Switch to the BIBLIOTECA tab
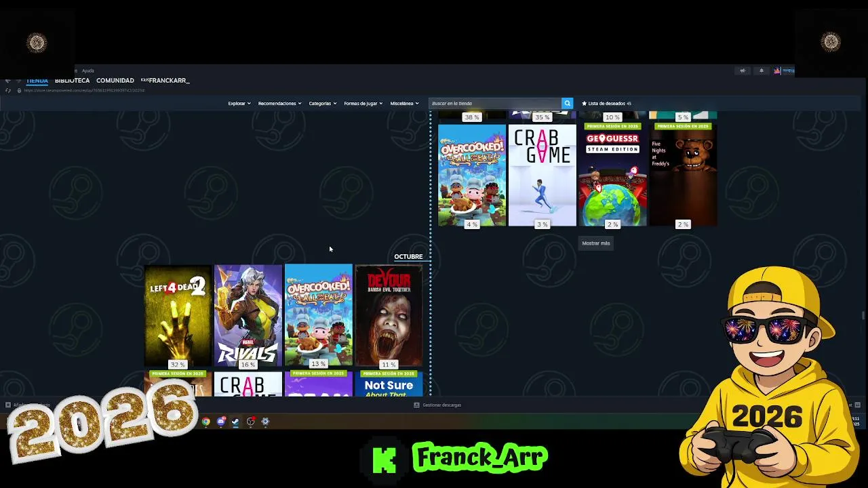The width and height of the screenshot is (868, 488). [x=72, y=81]
